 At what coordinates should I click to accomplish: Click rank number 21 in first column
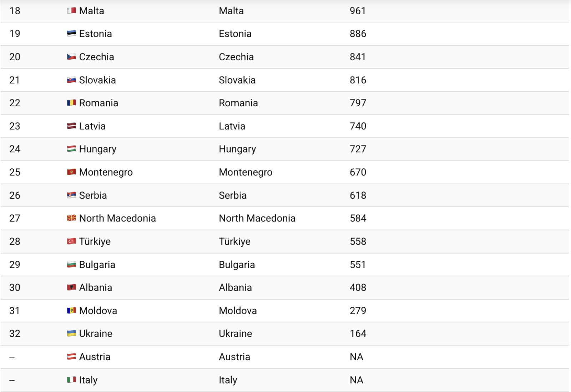tap(15, 80)
